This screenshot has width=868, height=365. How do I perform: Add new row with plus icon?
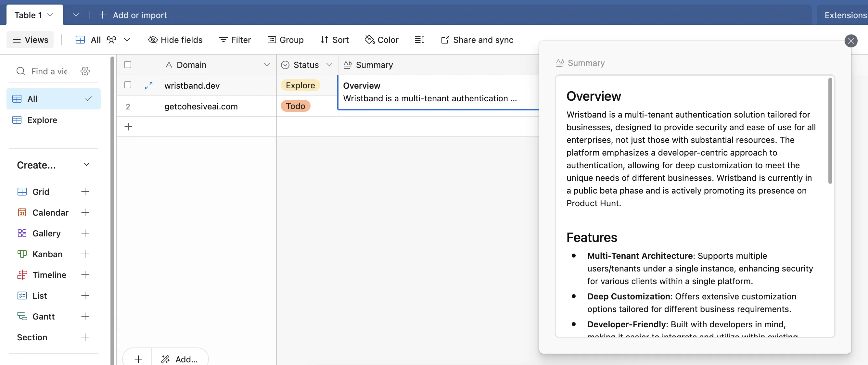coord(128,127)
